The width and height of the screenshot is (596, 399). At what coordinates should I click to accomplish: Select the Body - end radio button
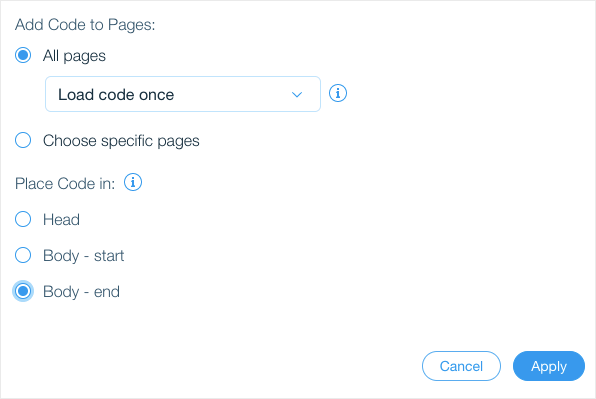(x=23, y=291)
